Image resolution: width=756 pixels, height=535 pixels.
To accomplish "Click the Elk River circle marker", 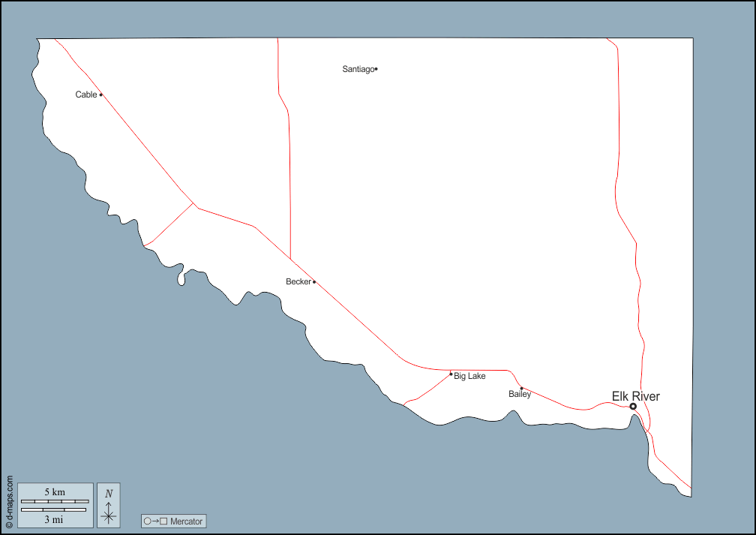I will point(633,407).
